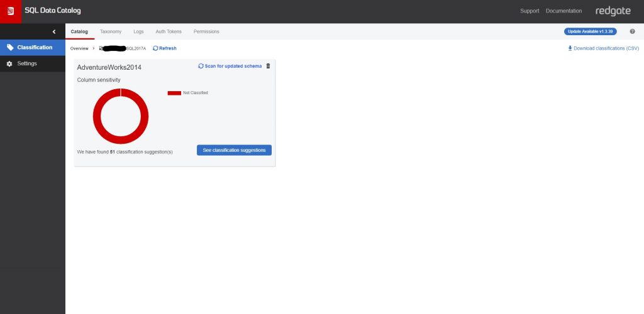Viewport: 644px width, 314px height.
Task: Click the Update Available v1.3.39 badge
Action: 590,31
